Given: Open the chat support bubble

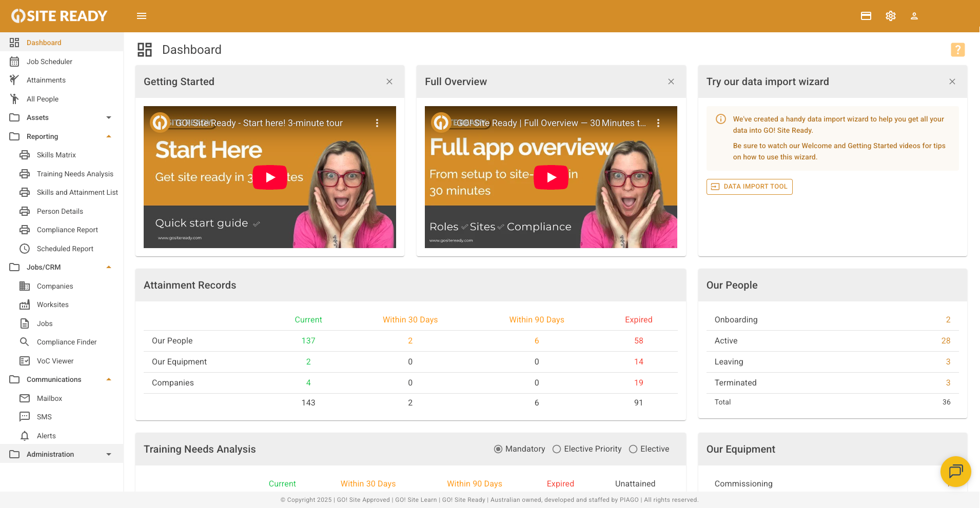Looking at the screenshot, I should coord(955,471).
